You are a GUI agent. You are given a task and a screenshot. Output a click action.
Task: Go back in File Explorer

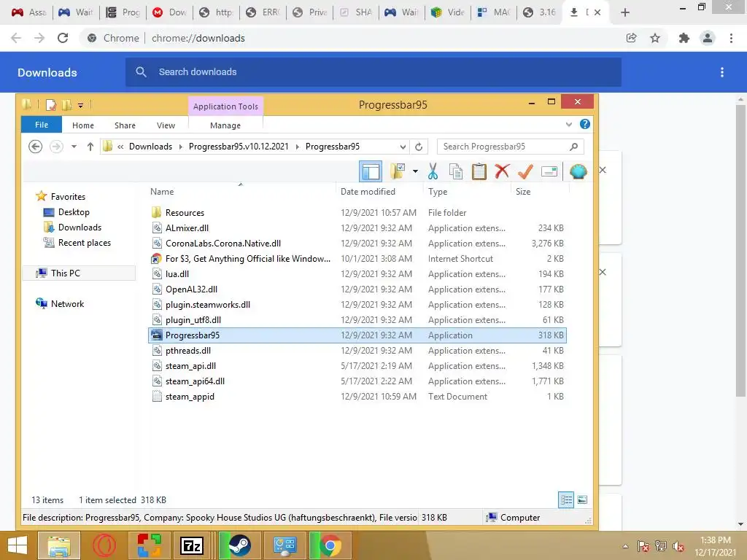pyautogui.click(x=35, y=147)
